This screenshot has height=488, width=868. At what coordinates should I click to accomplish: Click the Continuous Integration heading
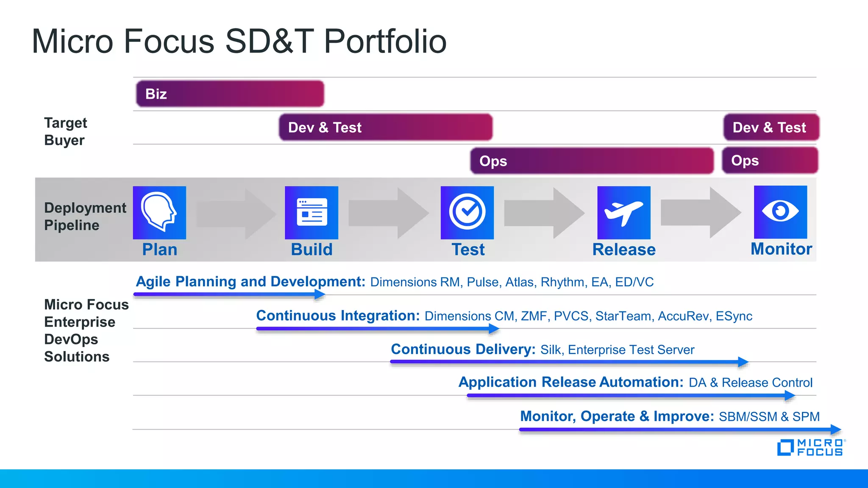pyautogui.click(x=338, y=316)
